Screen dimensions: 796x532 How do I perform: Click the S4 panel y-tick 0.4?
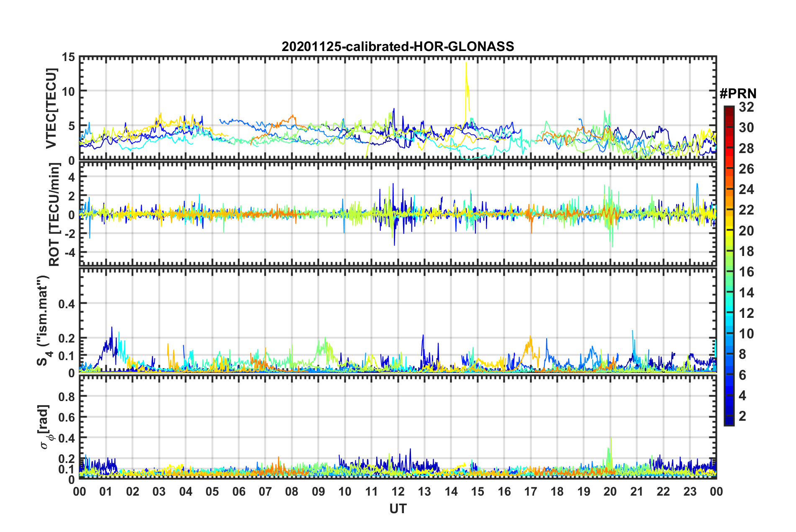coord(67,304)
